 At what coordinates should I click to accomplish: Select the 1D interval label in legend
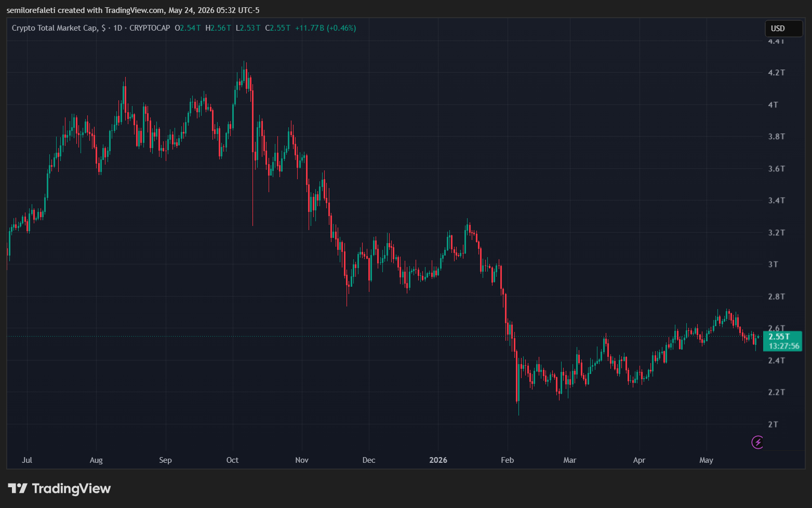(x=118, y=28)
